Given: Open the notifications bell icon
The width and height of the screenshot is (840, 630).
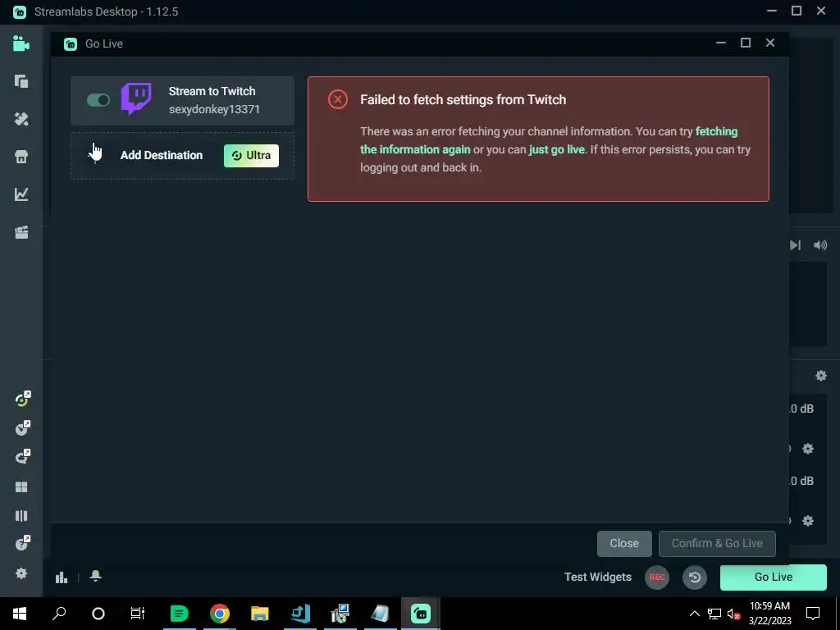Looking at the screenshot, I should [95, 576].
